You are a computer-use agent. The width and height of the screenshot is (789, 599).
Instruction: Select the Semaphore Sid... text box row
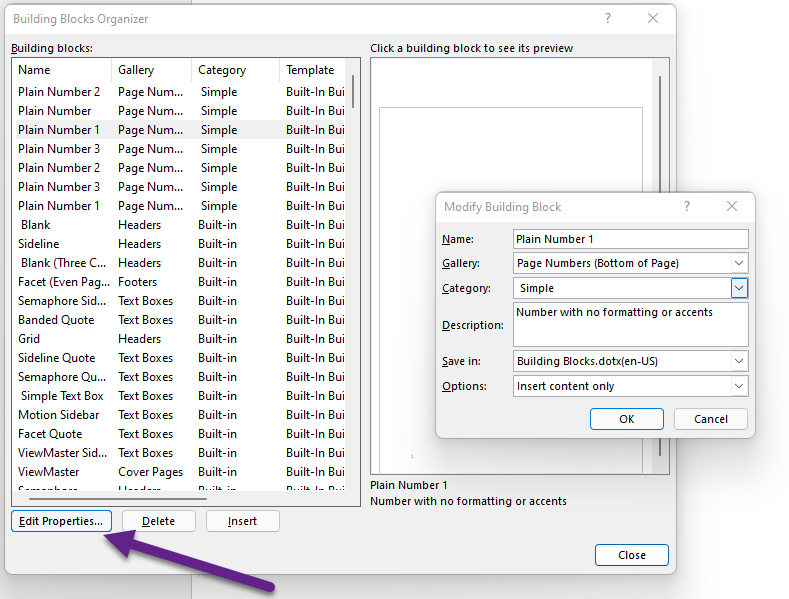click(181, 301)
